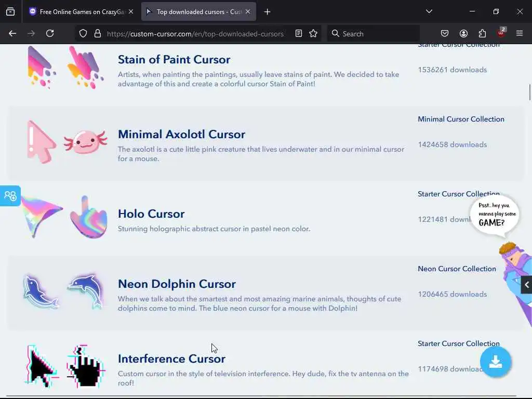Screen dimensions: 532x399
Task: Expand the side panel arrow on the right edge
Action: 527,285
